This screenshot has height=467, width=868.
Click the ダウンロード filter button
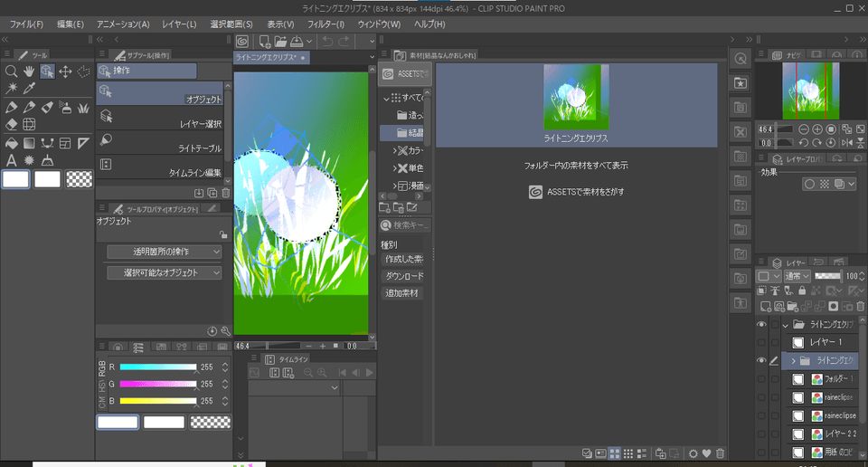pos(403,276)
